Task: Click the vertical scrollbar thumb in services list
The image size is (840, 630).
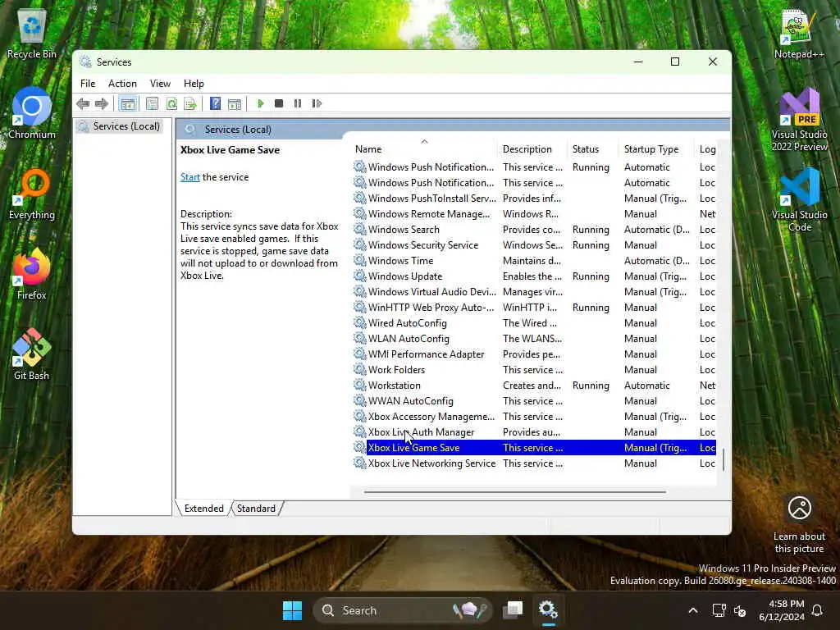Action: point(724,459)
